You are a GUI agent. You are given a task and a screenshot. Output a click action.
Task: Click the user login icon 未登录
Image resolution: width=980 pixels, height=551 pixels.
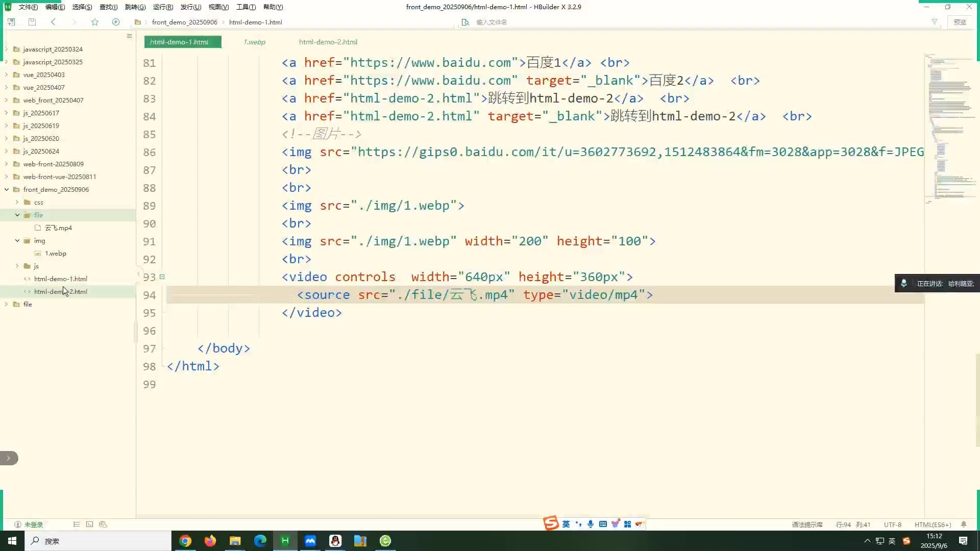[29, 524]
